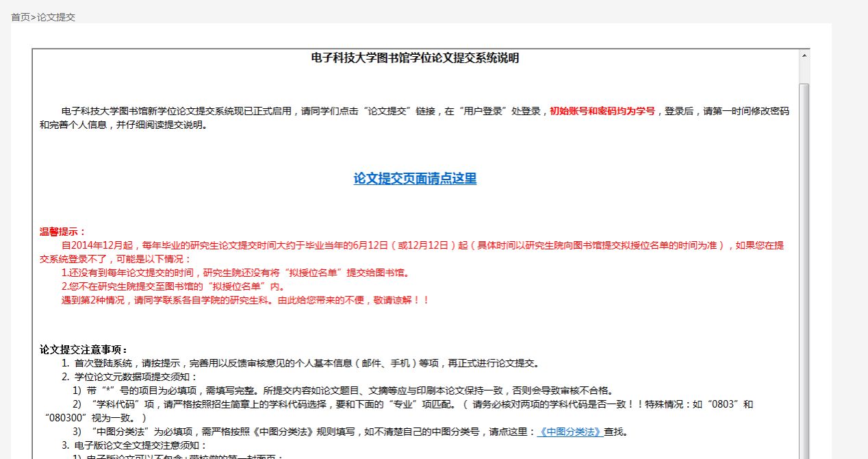Click scrollbar track above the thumb
Viewport: 868px width, 459px height.
coord(804,72)
